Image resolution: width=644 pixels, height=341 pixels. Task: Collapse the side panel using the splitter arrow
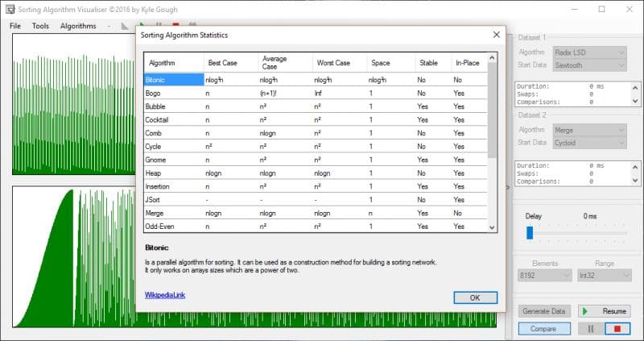pyautogui.click(x=507, y=187)
